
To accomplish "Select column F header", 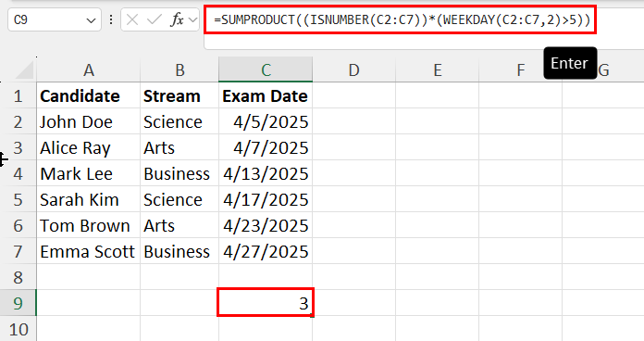I will click(x=520, y=70).
